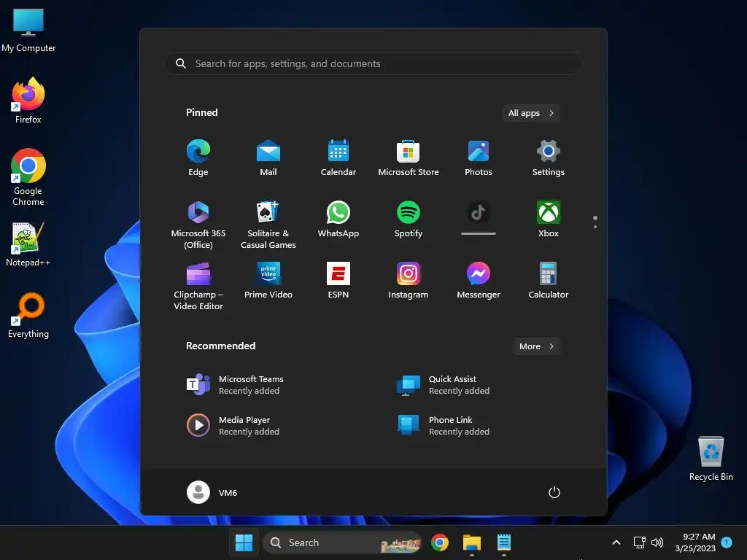Select Notepad++ desktop shortcut

[x=28, y=244]
